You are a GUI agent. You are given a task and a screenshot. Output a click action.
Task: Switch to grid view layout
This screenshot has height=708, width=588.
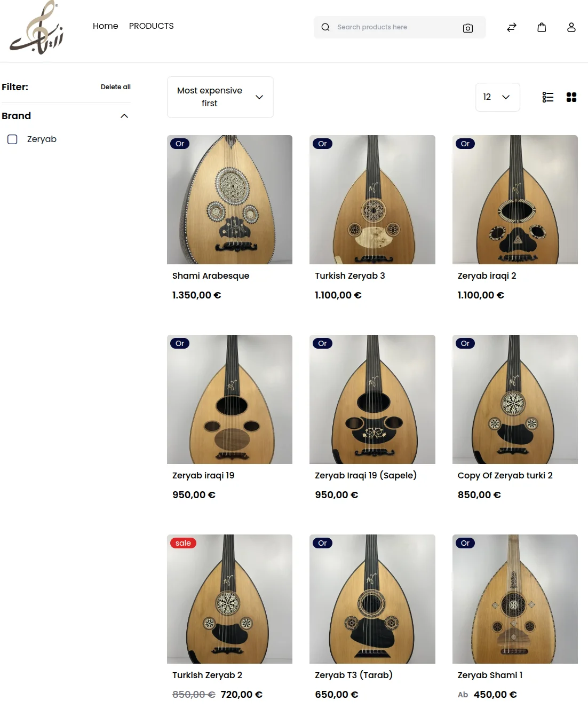point(571,97)
